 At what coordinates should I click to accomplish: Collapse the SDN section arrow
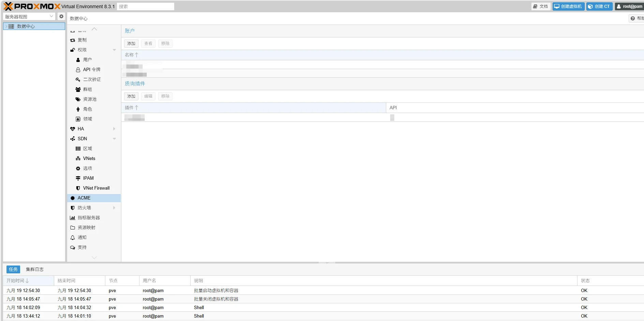point(114,139)
